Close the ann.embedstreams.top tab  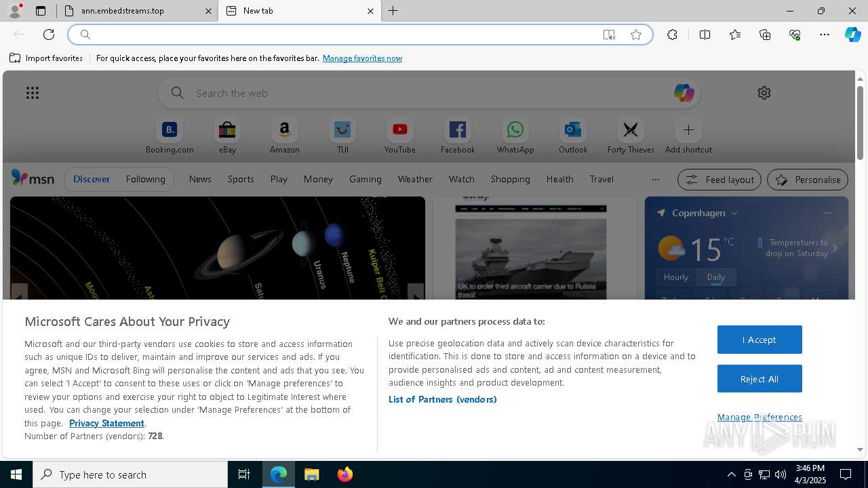[209, 11]
